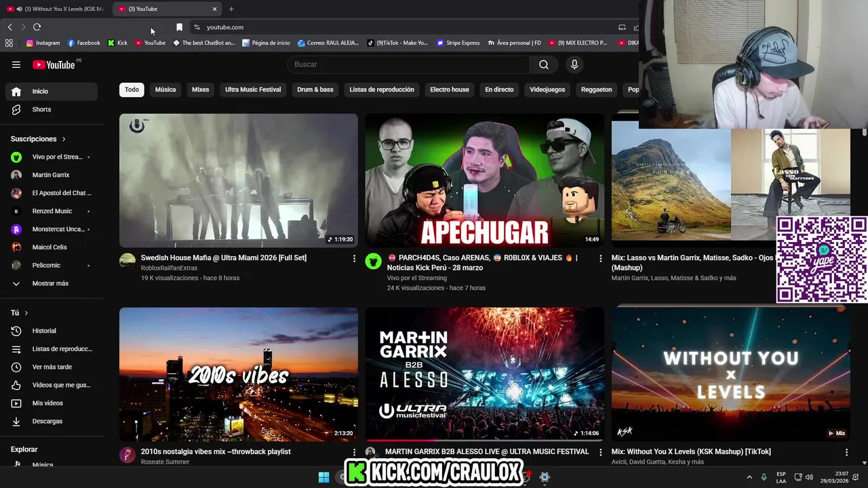Open Historial in sidebar
Viewport: 868px width, 488px height.
coord(52,331)
